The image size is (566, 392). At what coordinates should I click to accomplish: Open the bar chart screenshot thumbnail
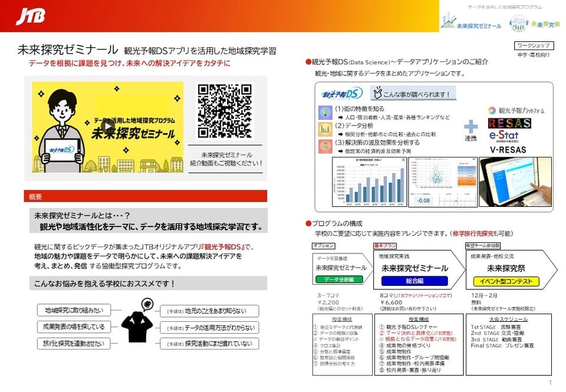click(369, 182)
